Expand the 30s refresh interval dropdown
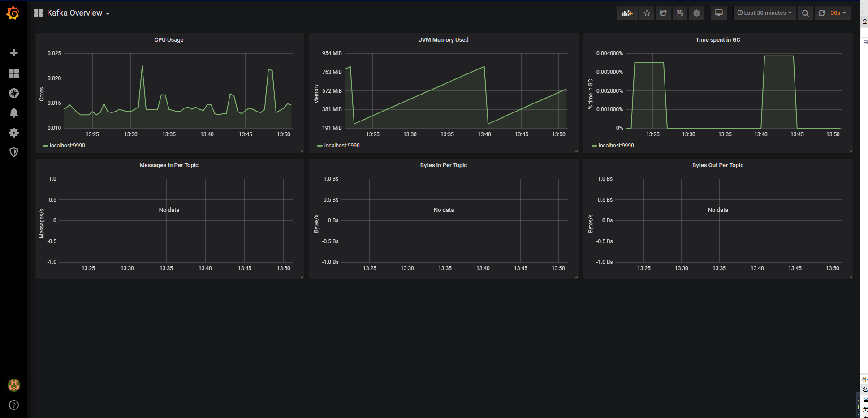868x418 pixels. point(838,13)
